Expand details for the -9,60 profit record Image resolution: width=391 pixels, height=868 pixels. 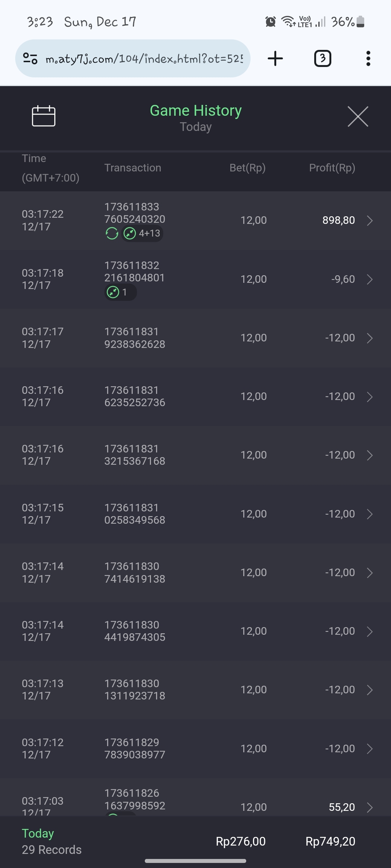370,279
